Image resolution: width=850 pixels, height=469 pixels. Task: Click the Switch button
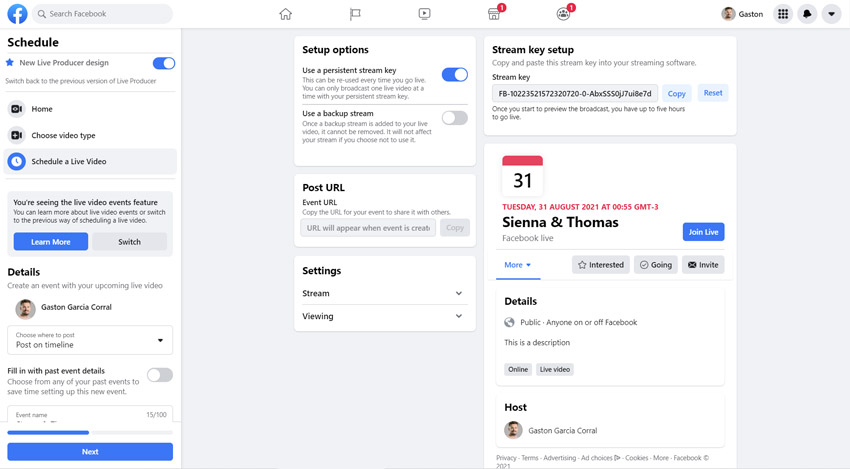[x=130, y=242]
